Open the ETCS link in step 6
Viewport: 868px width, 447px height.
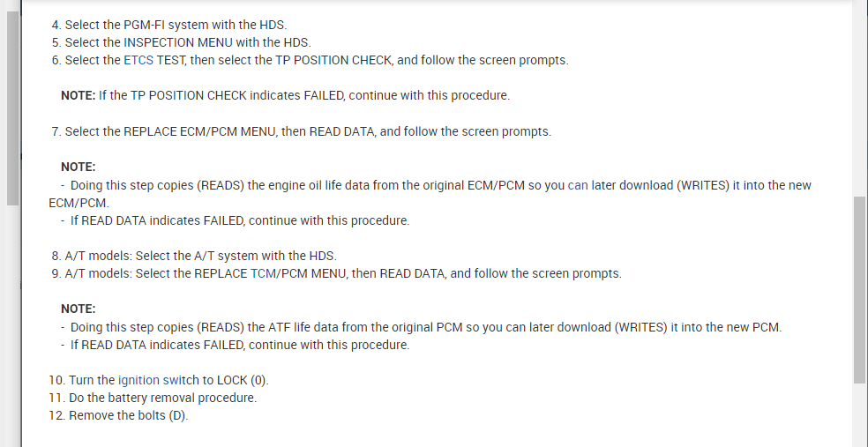[138, 61]
